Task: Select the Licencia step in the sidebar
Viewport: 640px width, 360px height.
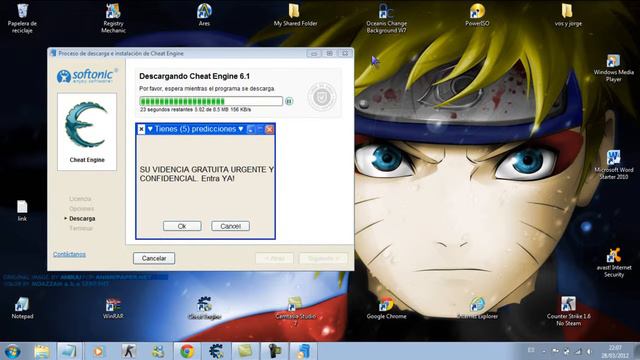Action: (x=80, y=199)
